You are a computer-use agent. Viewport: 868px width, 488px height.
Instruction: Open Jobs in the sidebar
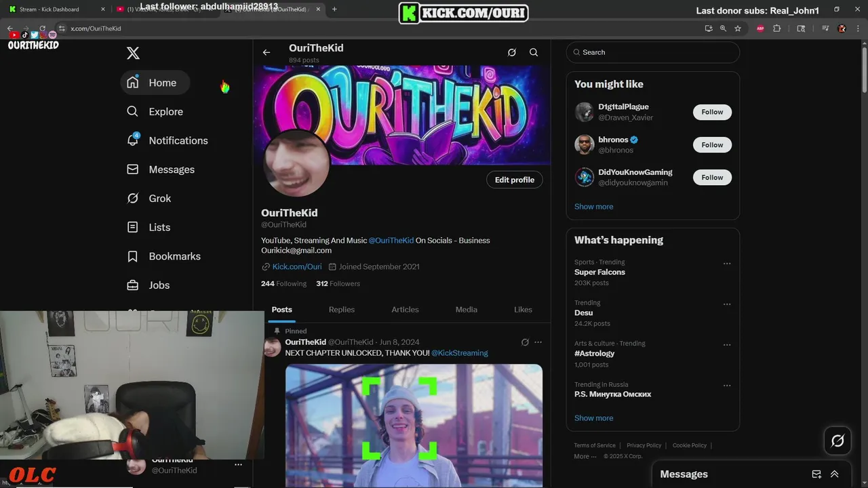click(149, 285)
